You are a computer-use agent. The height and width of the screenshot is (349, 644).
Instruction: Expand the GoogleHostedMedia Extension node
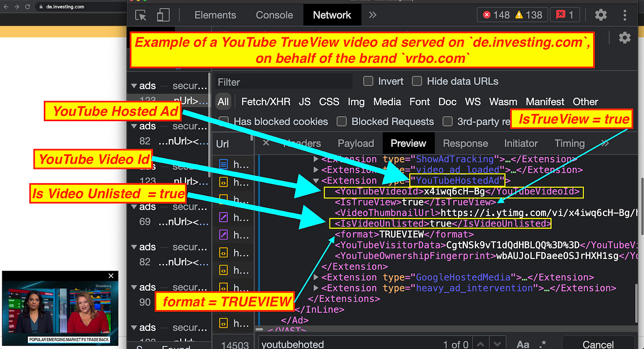click(x=316, y=277)
